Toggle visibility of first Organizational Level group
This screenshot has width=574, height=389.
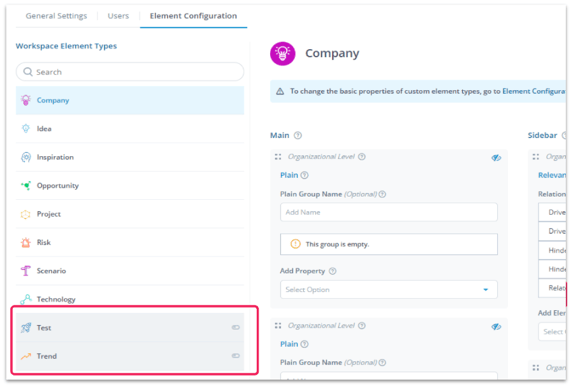pyautogui.click(x=496, y=158)
